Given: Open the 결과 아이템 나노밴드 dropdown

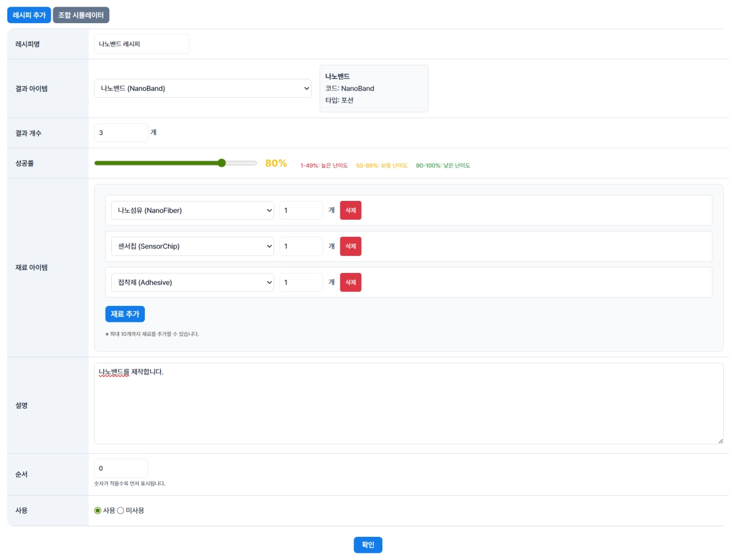Looking at the screenshot, I should pyautogui.click(x=202, y=89).
